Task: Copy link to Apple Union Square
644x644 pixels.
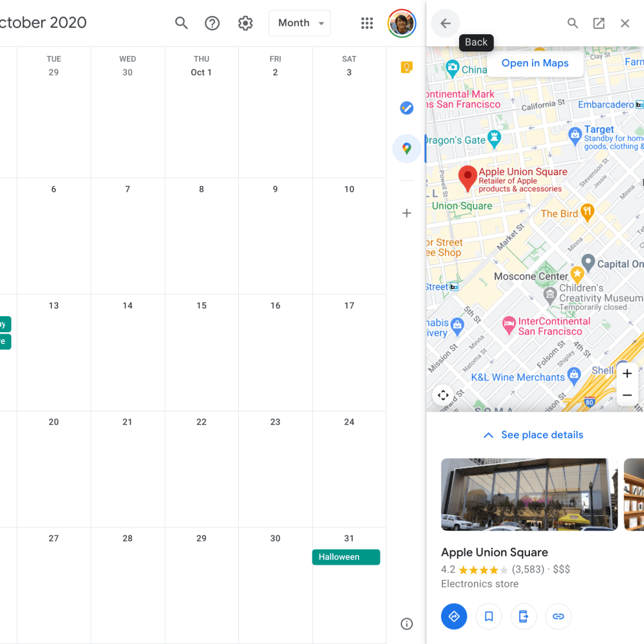Action: coord(558,616)
